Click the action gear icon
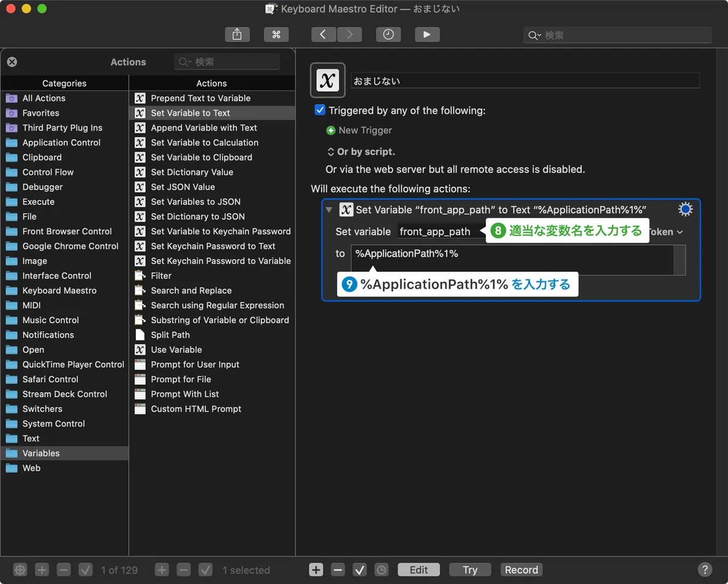This screenshot has height=584, width=728. pos(685,210)
